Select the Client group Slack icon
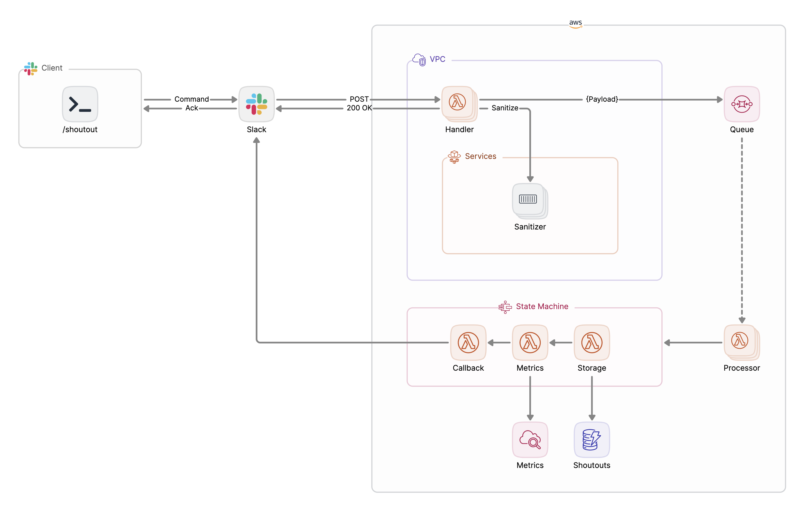Image resolution: width=812 pixels, height=513 pixels. click(x=31, y=69)
